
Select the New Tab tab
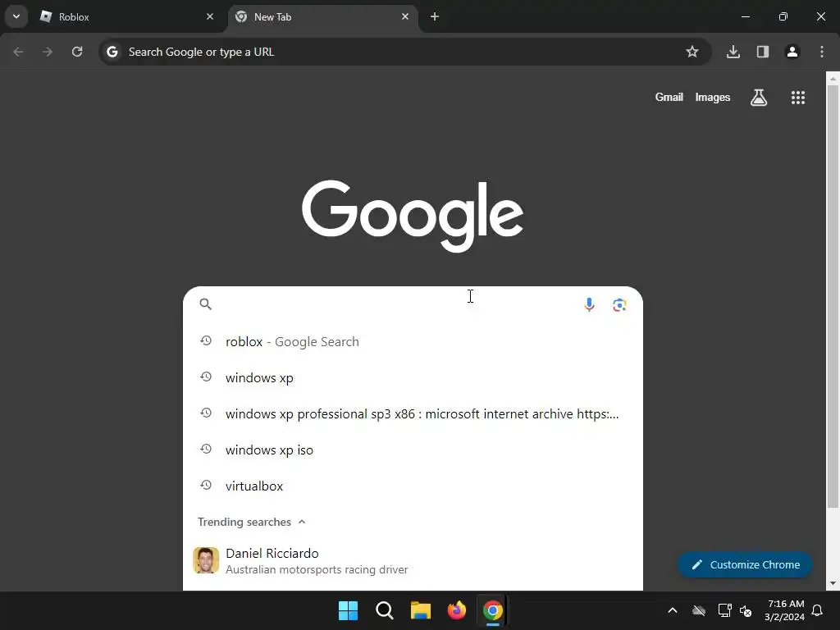tap(322, 16)
